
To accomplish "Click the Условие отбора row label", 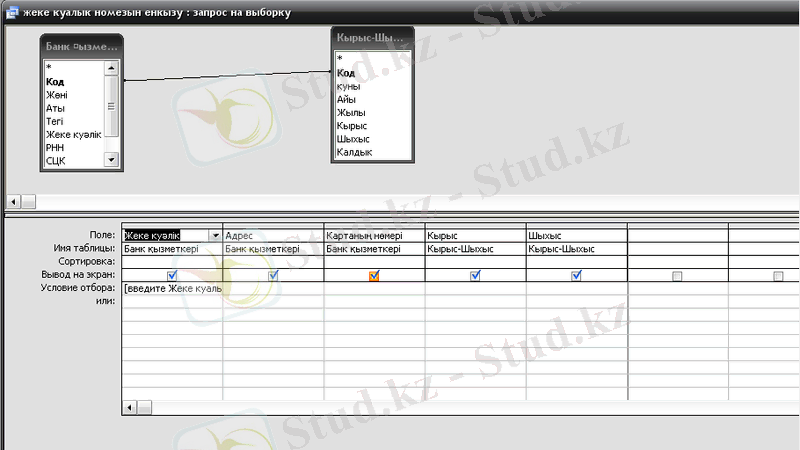I will point(78,288).
